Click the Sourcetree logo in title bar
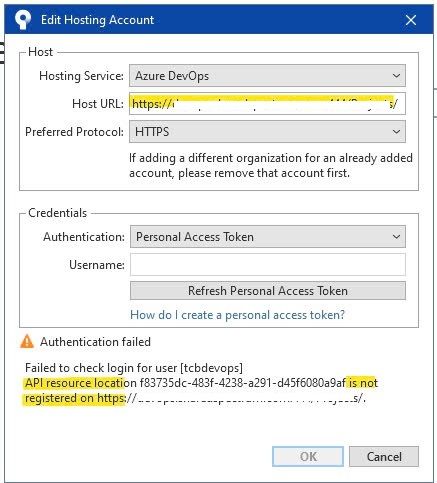Viewport: 437px width, 483px height. 23,20
